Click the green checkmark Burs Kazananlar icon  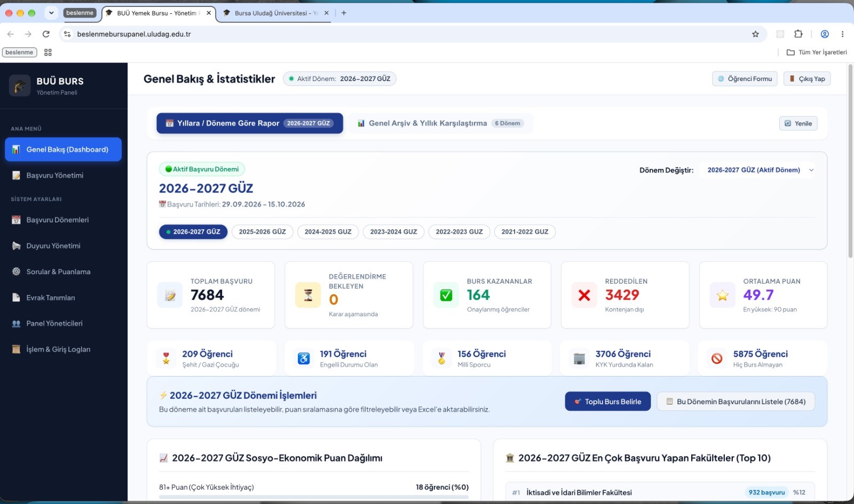tap(446, 295)
